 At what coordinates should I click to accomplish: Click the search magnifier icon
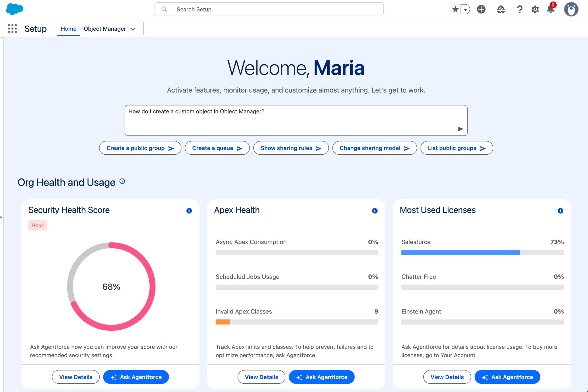(164, 9)
